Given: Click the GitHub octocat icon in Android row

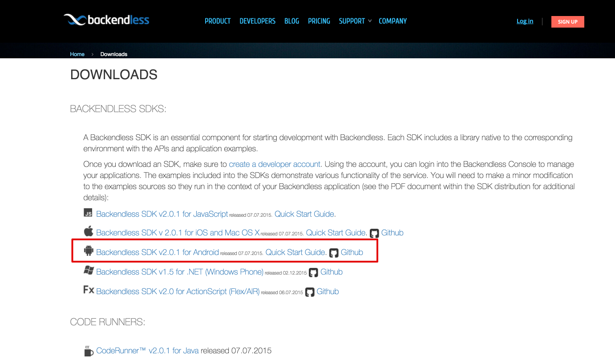Looking at the screenshot, I should [x=334, y=253].
